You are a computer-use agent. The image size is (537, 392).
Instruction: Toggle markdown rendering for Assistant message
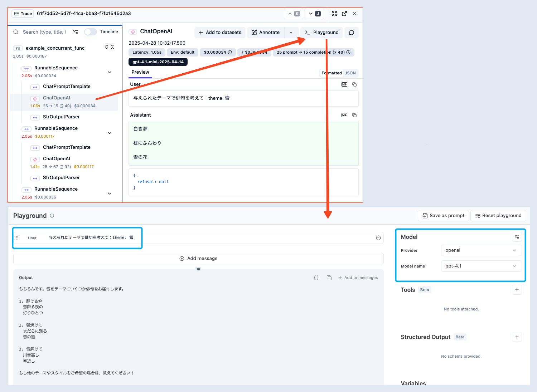click(x=344, y=115)
